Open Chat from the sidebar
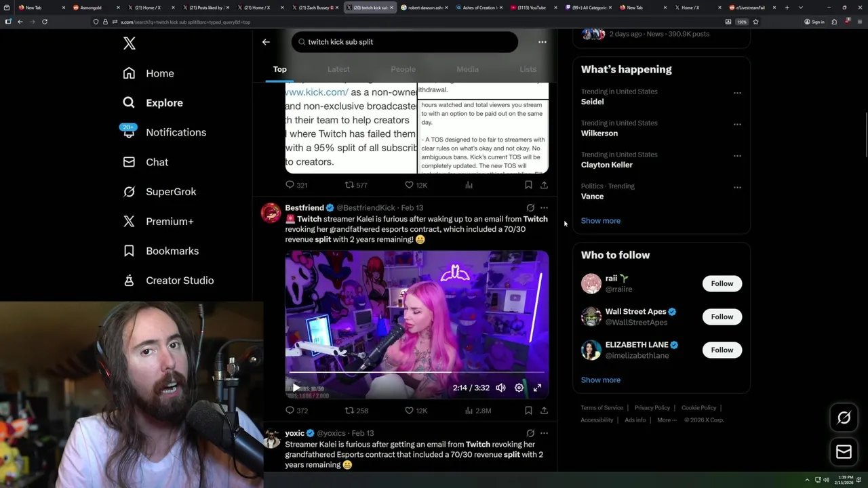 click(x=146, y=162)
